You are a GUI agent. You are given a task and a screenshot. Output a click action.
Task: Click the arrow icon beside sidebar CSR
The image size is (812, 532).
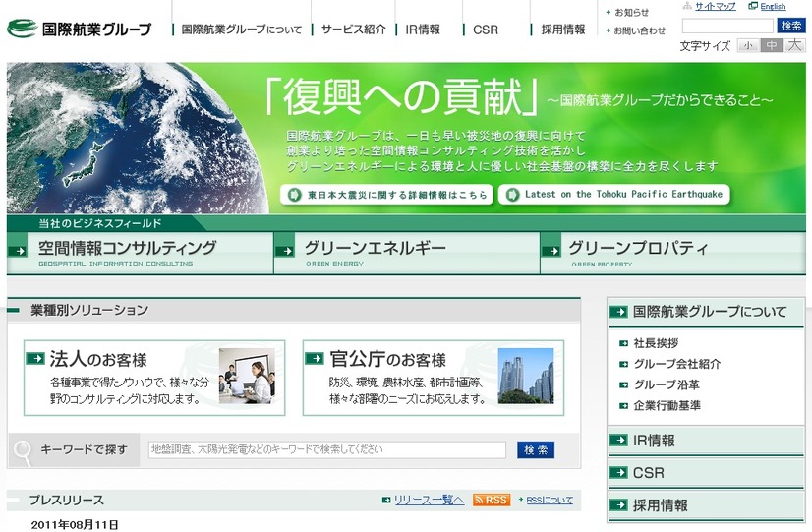(x=618, y=472)
